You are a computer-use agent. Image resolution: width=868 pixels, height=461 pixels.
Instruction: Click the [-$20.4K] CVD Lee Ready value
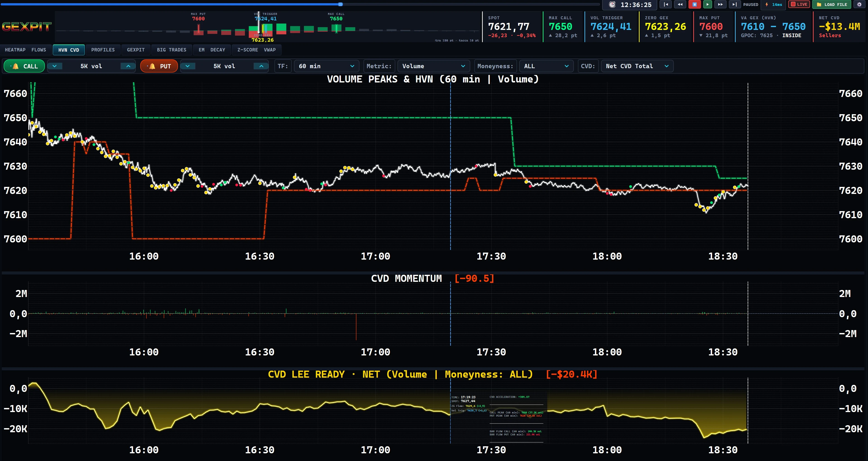click(572, 374)
